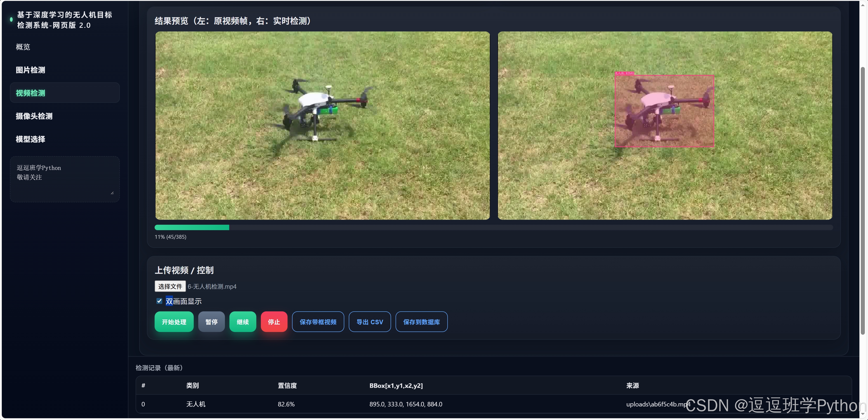Pause processing with 暂停 button
Viewport: 868px width, 420px height.
click(211, 322)
